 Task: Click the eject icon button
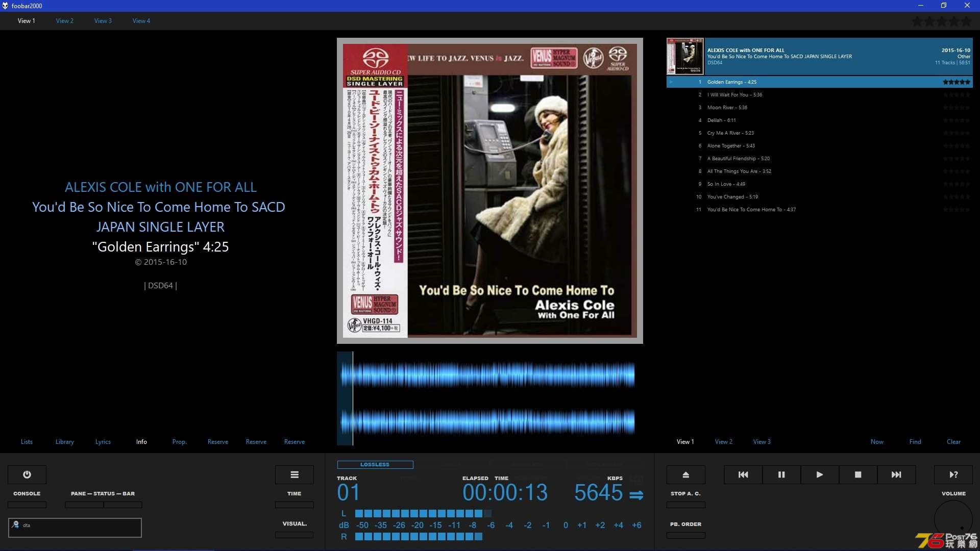click(x=686, y=474)
